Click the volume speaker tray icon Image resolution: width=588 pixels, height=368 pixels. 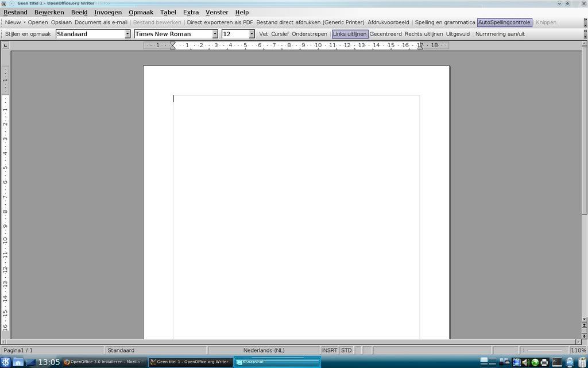[x=525, y=362]
